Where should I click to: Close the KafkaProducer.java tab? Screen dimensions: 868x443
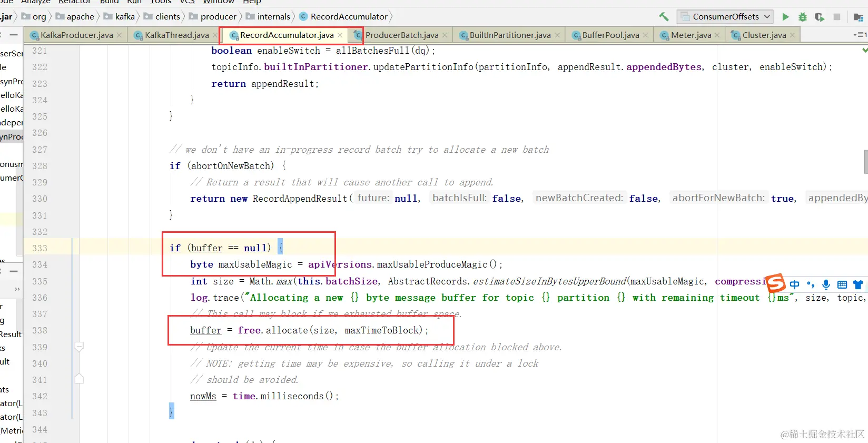120,35
